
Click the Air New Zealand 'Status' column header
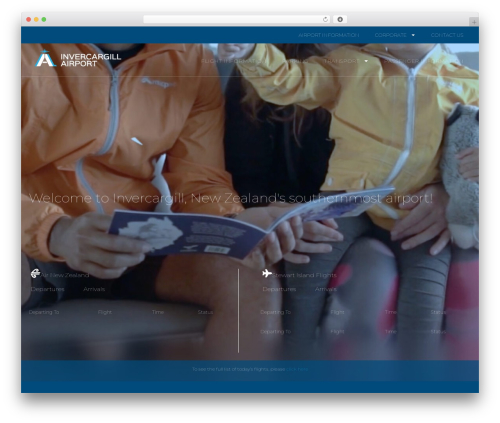tap(205, 312)
